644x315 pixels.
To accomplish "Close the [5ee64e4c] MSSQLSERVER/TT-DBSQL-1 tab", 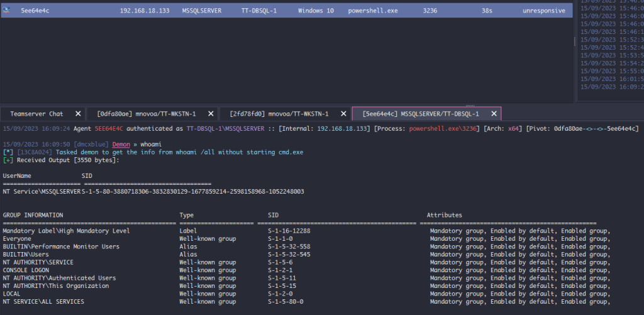I will pos(494,114).
